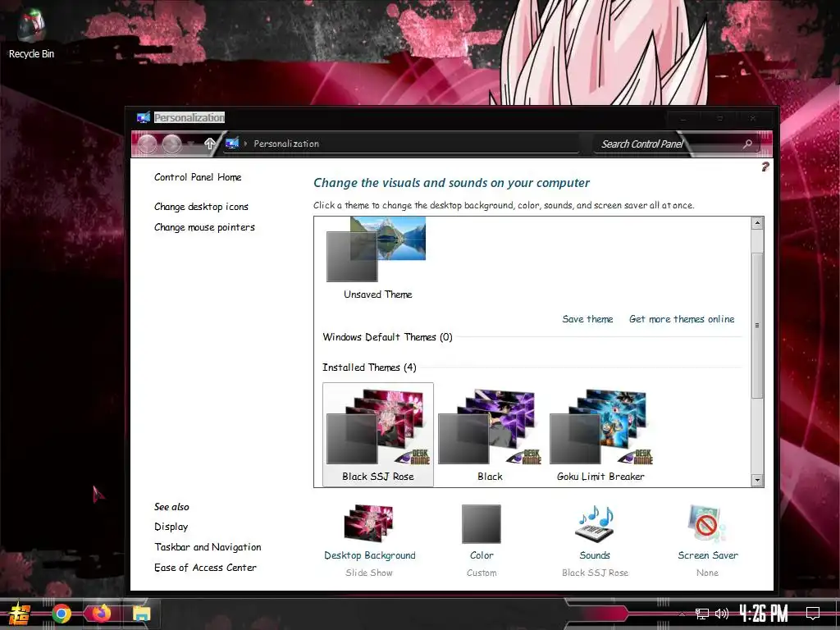Click the Personalization breadcrumb in address bar

pos(286,144)
